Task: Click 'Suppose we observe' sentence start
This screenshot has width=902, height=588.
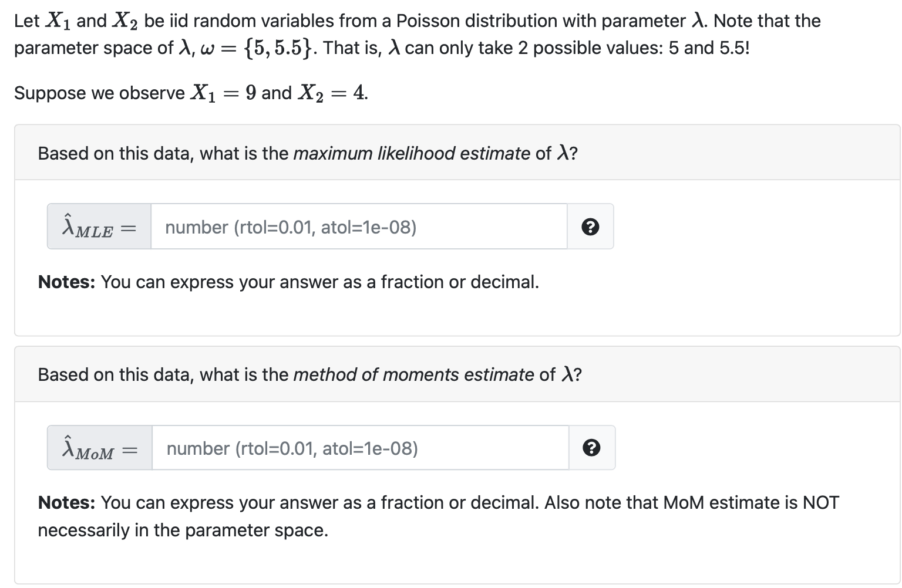Action: [99, 93]
